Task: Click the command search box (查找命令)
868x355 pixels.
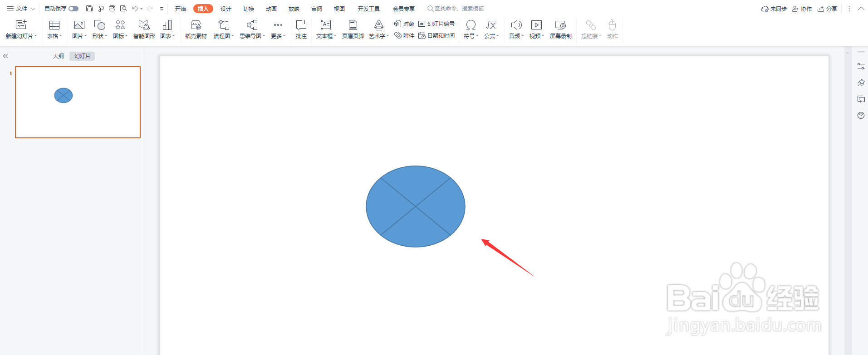Action: click(x=456, y=9)
